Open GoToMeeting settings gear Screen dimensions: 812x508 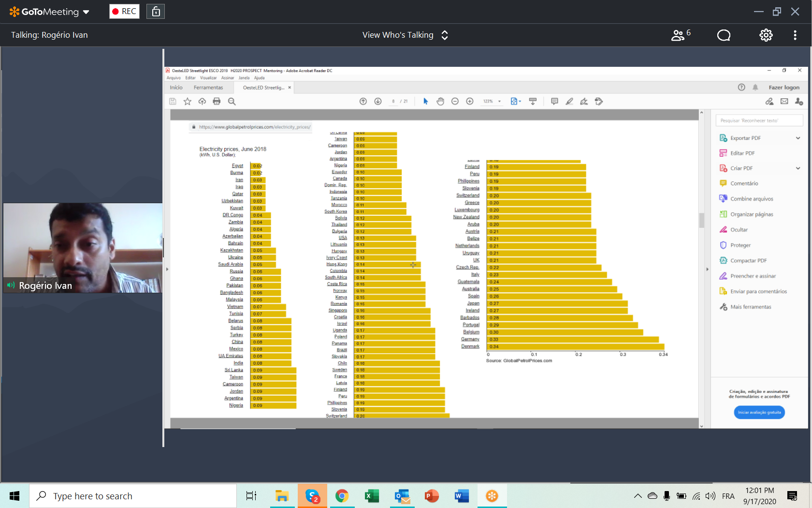[x=766, y=35]
